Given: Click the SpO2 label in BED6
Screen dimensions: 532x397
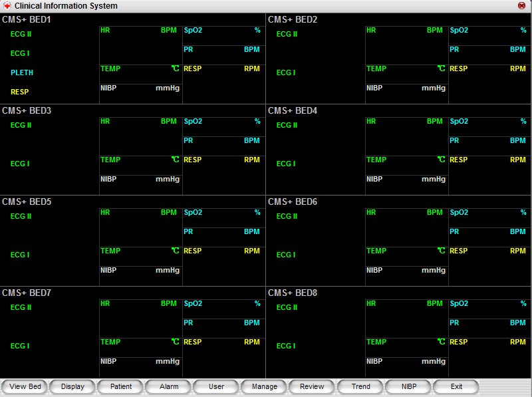Looking at the screenshot, I should [x=459, y=212].
